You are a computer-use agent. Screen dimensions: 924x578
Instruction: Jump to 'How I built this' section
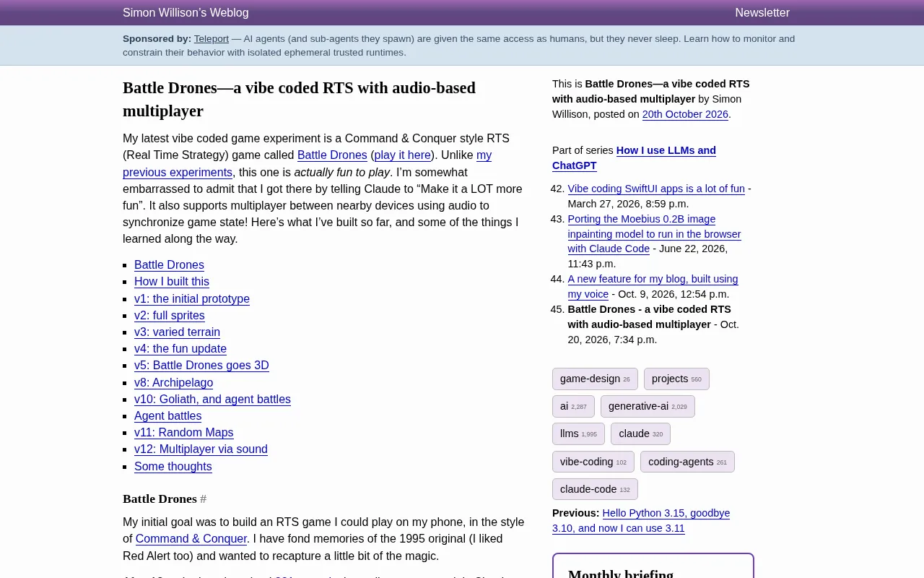172,281
